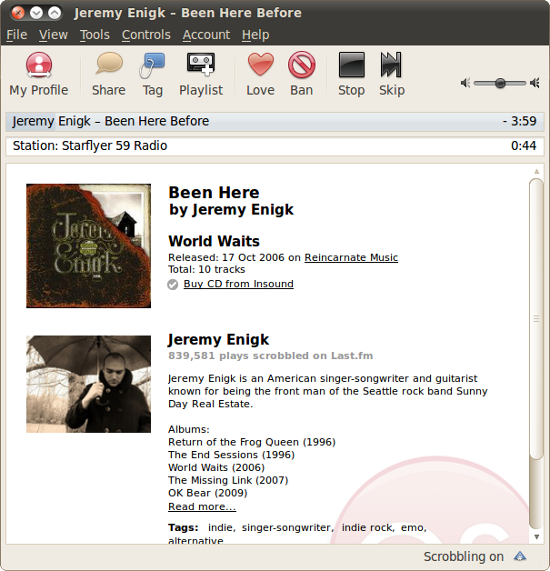Image resolution: width=550 pixels, height=571 pixels.
Task: Tag the current track
Action: pyautogui.click(x=152, y=75)
